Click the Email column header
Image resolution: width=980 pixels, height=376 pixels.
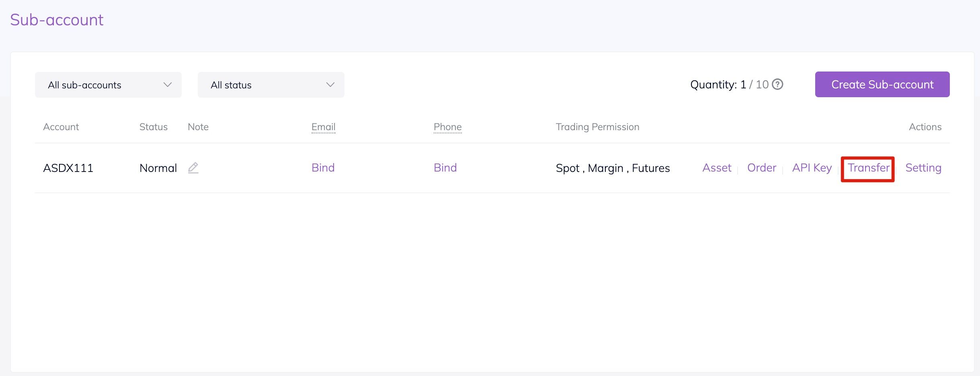323,127
